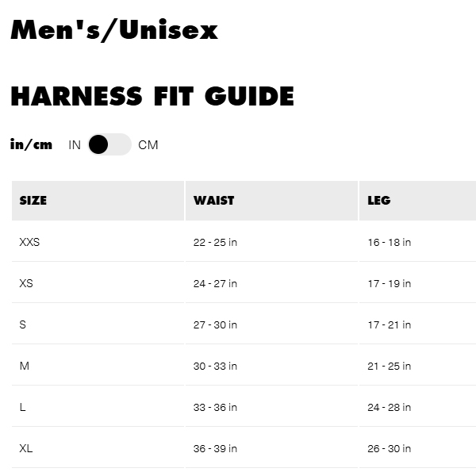The image size is (476, 476).
Task: Select the IN unit label
Action: tap(75, 145)
